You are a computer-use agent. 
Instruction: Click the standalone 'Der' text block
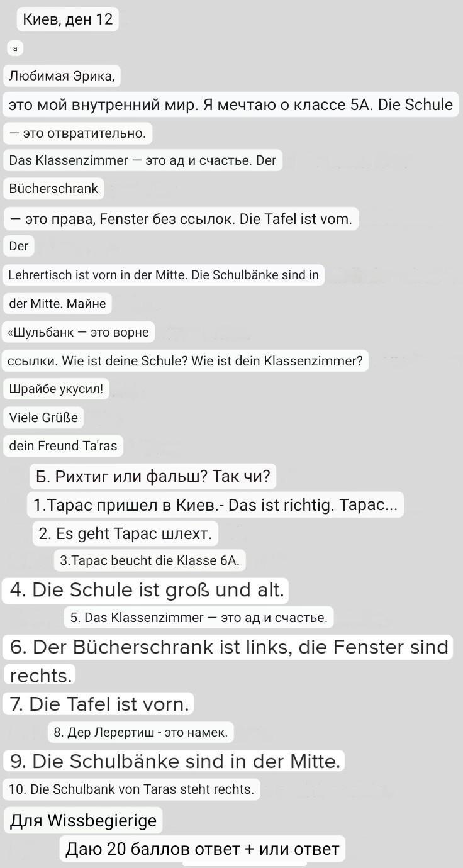coord(19,246)
